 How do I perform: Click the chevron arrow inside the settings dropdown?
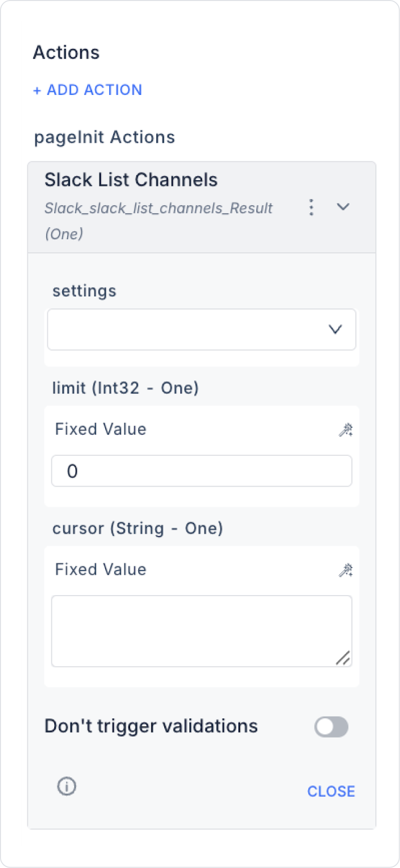tap(336, 329)
